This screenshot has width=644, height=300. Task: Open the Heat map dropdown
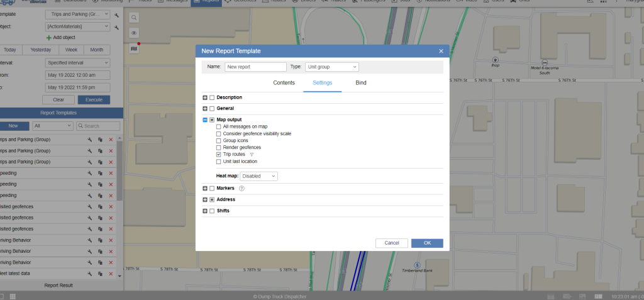pos(258,176)
